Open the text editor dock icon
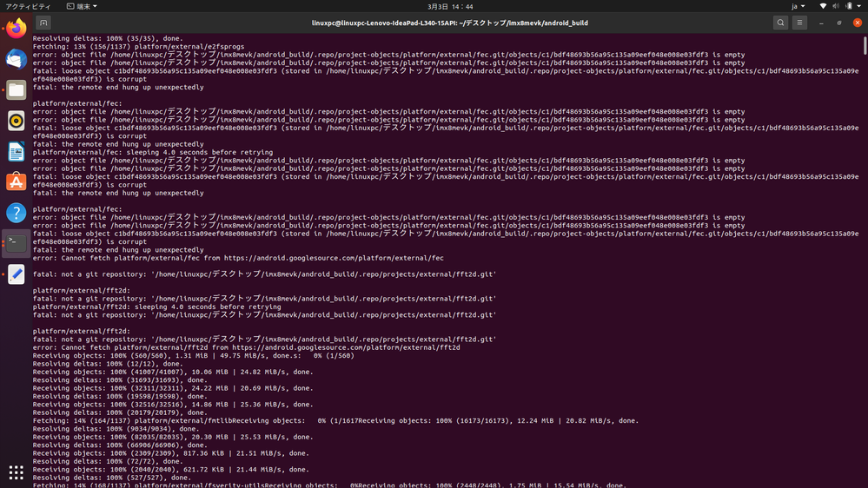Viewport: 868px width, 488px height. (16, 274)
